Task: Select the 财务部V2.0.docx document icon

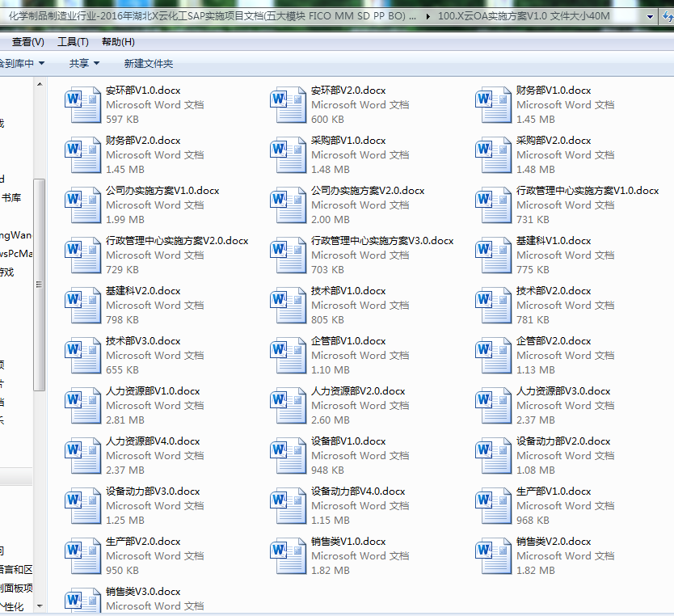Action: (84, 155)
